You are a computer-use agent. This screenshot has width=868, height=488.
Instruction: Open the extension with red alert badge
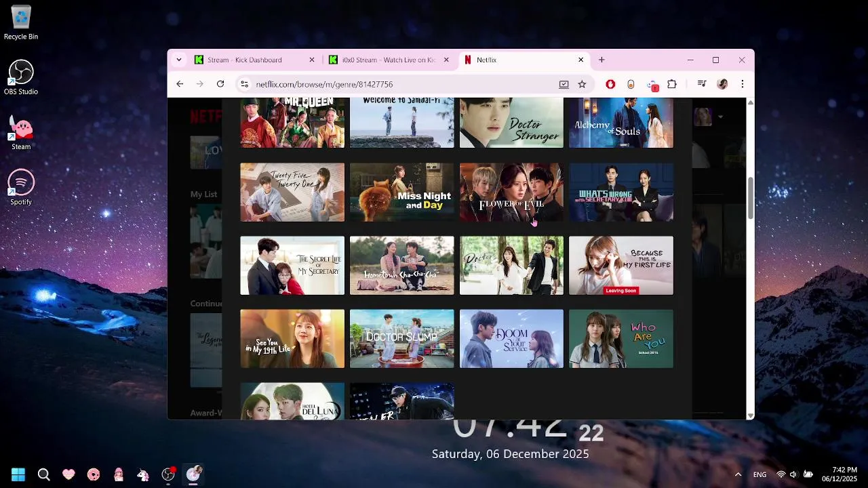point(652,85)
